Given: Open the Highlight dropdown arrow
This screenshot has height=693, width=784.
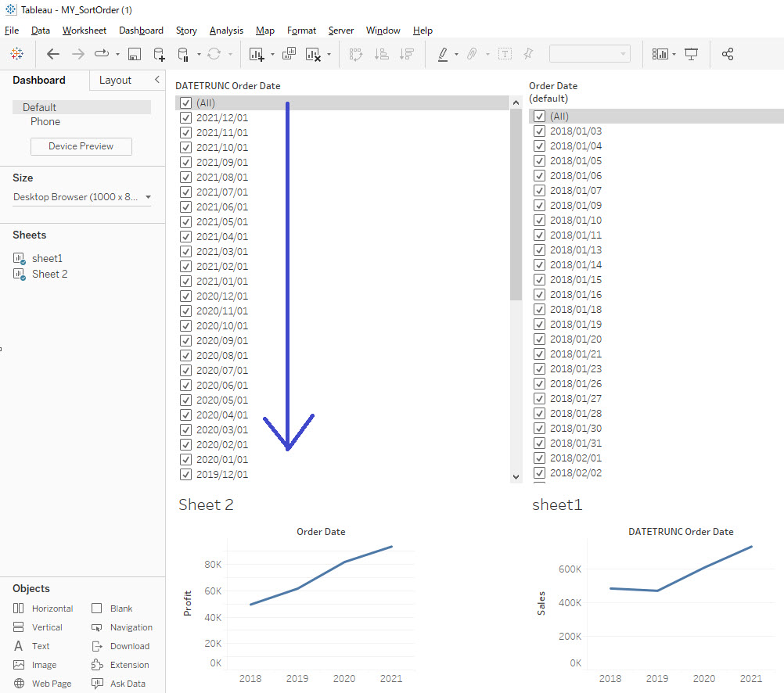Looking at the screenshot, I should click(456, 54).
